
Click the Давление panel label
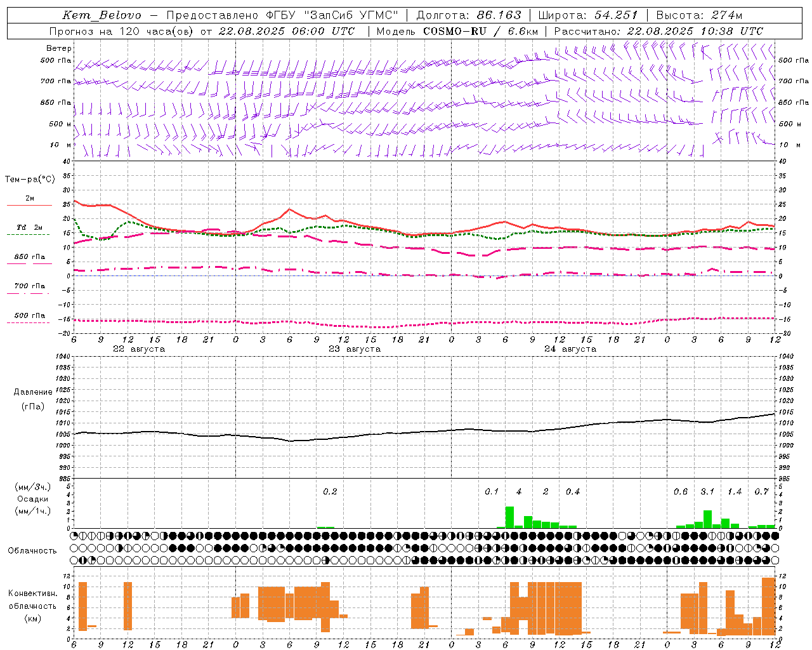click(x=33, y=392)
